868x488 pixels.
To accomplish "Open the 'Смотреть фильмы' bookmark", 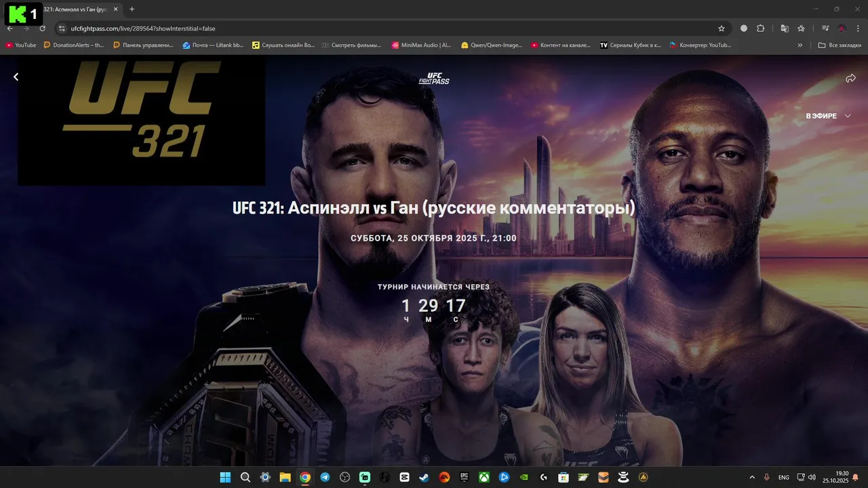I will coord(353,45).
